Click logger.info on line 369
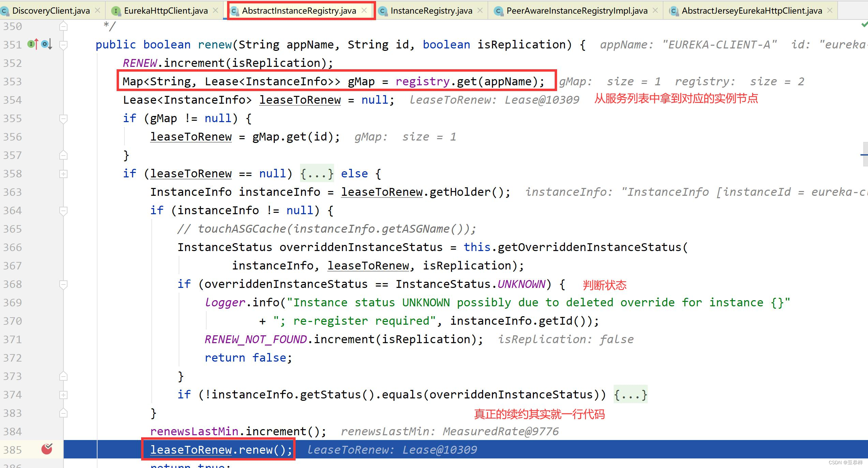The width and height of the screenshot is (868, 468). (x=242, y=303)
